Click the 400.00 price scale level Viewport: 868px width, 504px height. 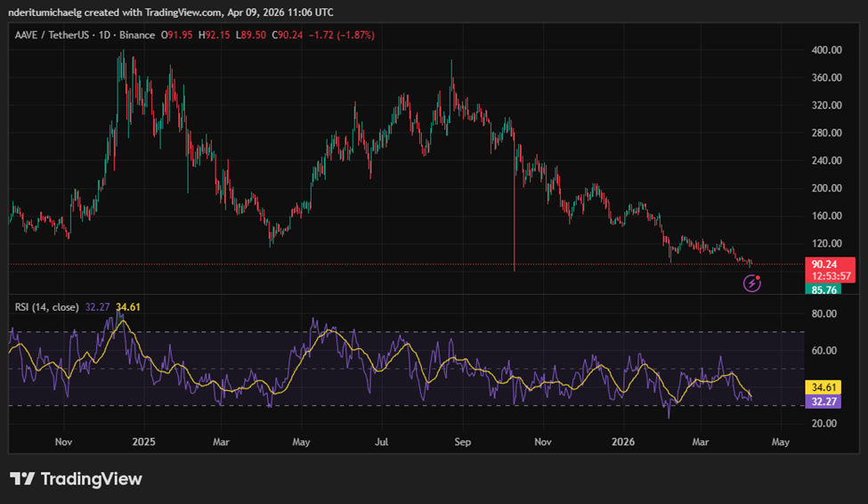pos(826,51)
